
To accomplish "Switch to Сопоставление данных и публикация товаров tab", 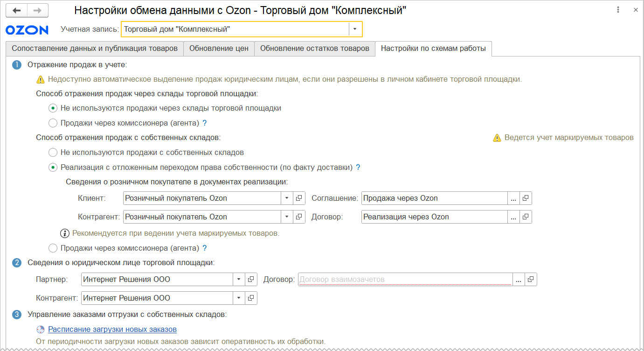I will (x=94, y=49).
